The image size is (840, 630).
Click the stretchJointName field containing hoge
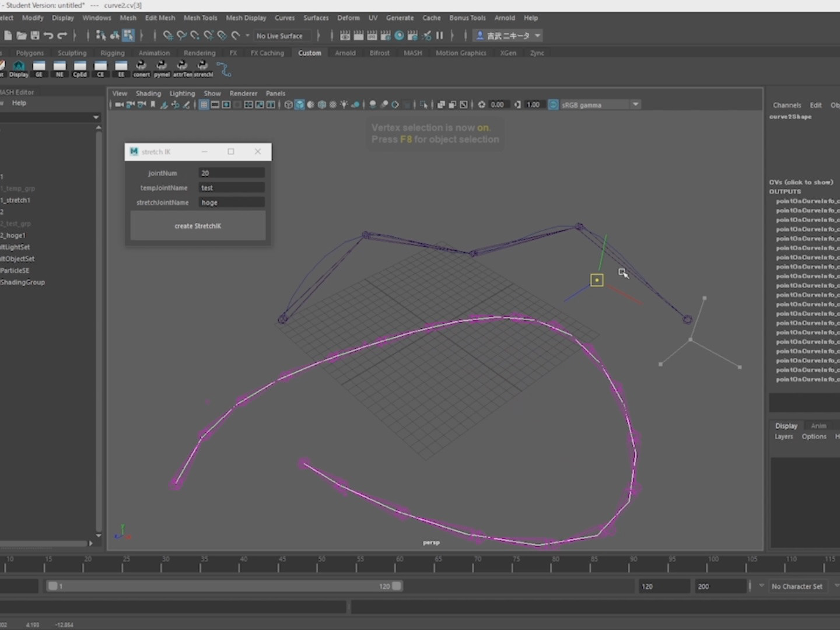click(232, 202)
